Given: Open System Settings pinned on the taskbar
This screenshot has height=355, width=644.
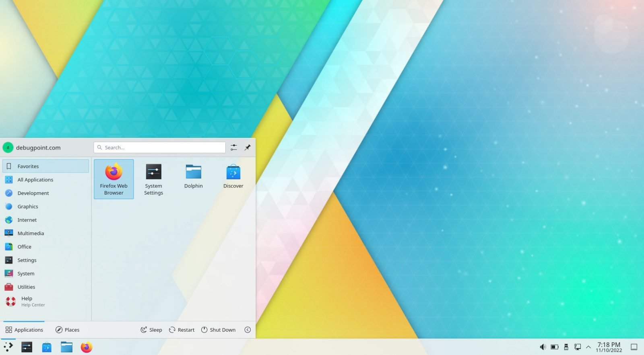Looking at the screenshot, I should tap(27, 347).
